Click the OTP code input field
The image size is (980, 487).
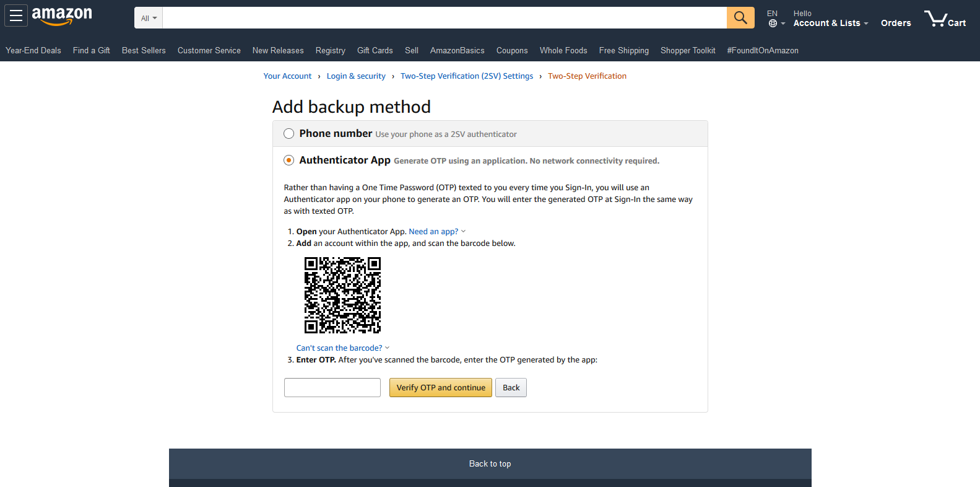pos(332,388)
